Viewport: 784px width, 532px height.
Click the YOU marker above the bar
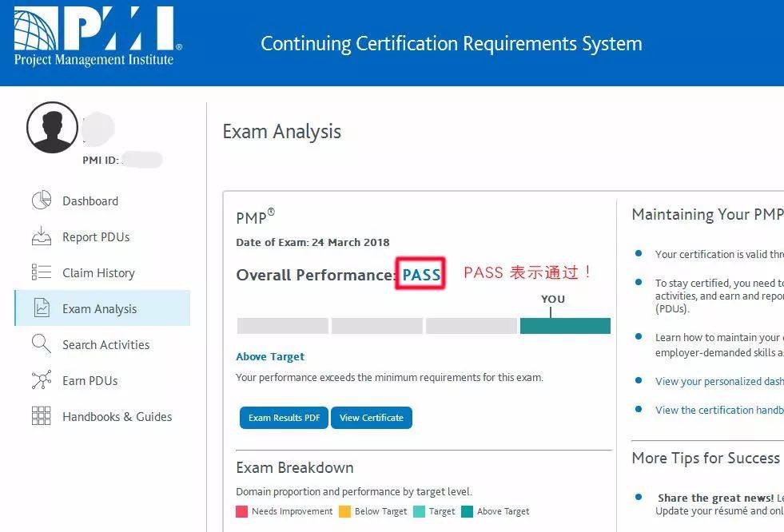(552, 300)
